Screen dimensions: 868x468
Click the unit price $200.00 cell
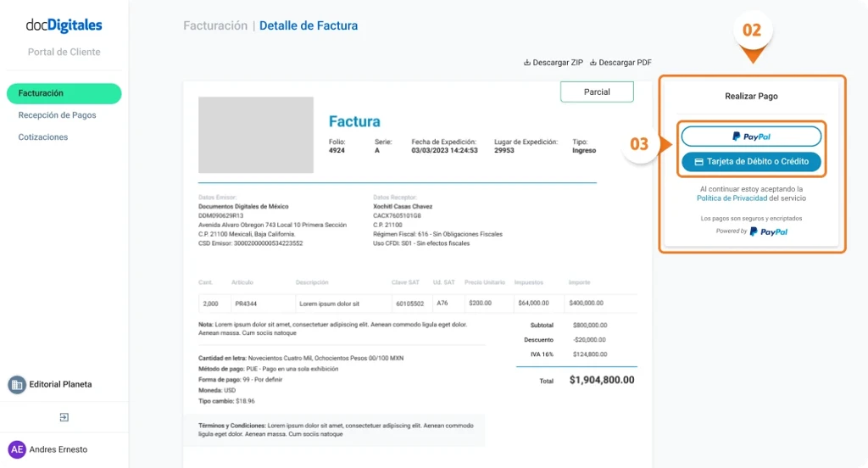480,303
